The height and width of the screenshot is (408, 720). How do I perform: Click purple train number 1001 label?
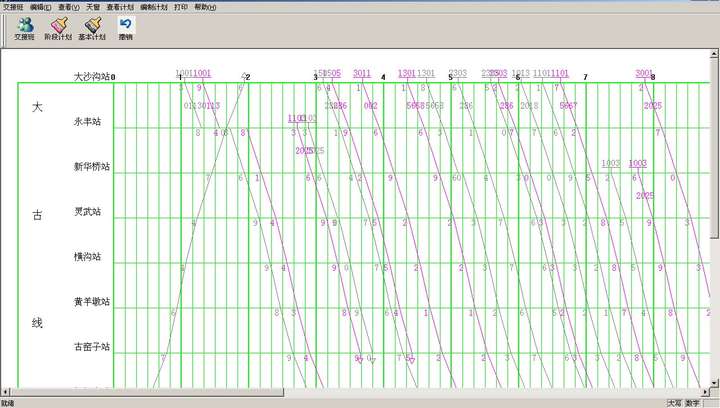(202, 73)
